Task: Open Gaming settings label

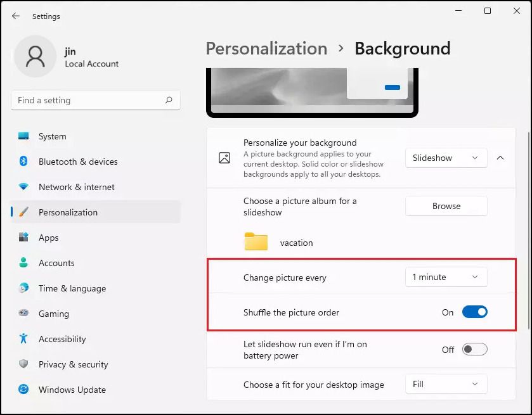Action: tap(54, 314)
